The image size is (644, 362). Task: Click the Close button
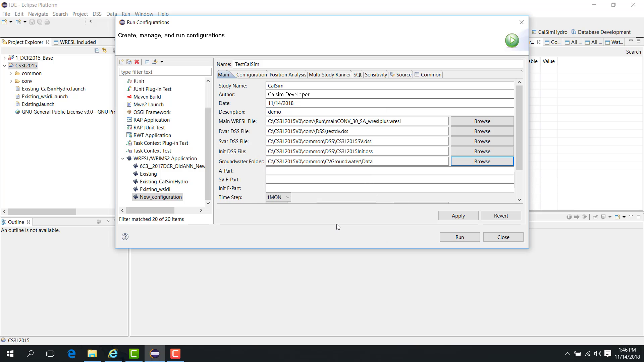click(503, 237)
